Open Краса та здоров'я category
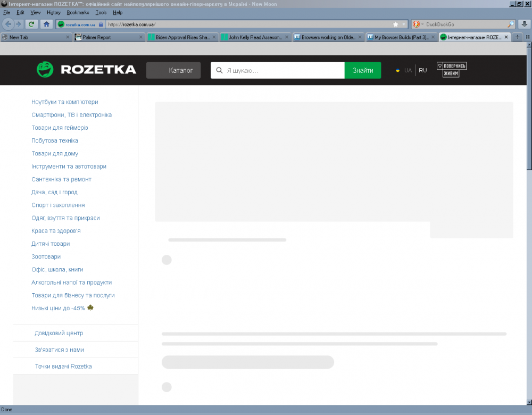532x415 pixels. (x=56, y=231)
